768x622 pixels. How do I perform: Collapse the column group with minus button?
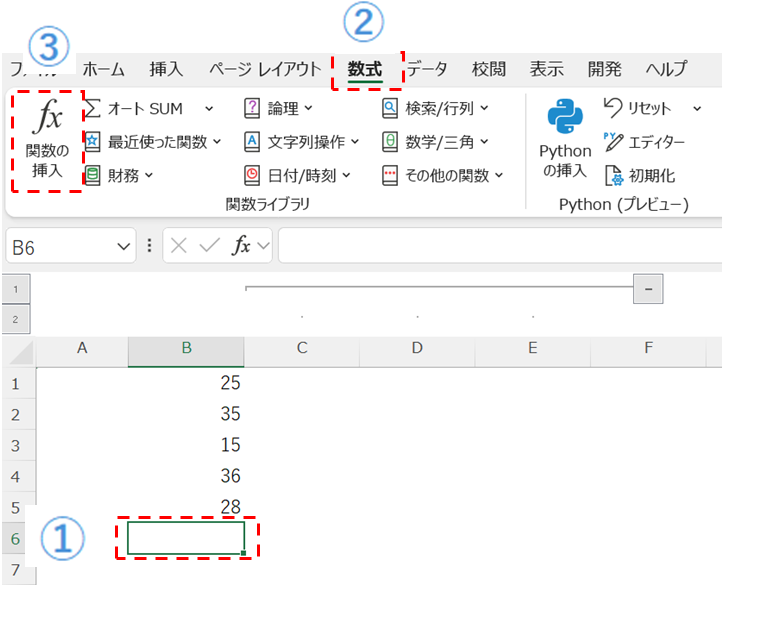tap(648, 289)
